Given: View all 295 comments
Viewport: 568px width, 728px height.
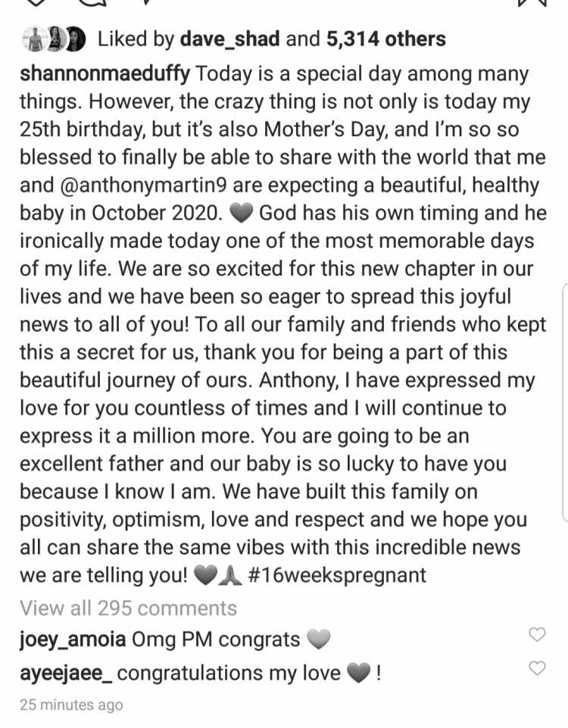Looking at the screenshot, I should [128, 608].
